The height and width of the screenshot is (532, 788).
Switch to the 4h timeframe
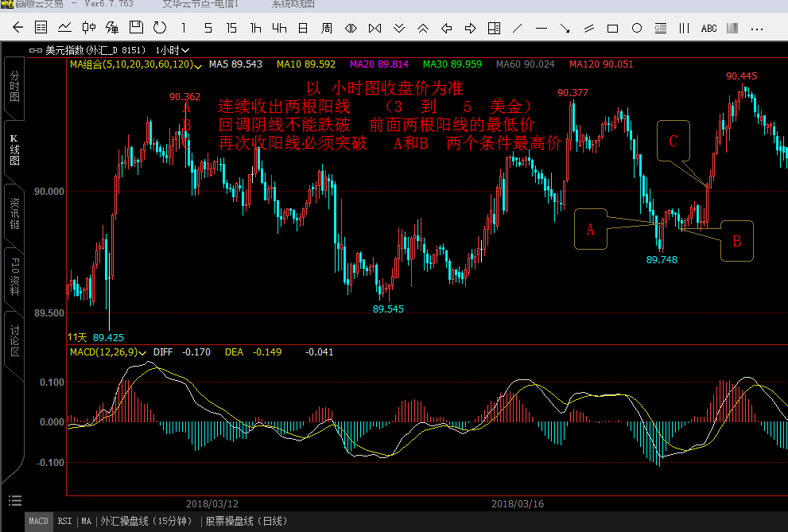(x=279, y=29)
